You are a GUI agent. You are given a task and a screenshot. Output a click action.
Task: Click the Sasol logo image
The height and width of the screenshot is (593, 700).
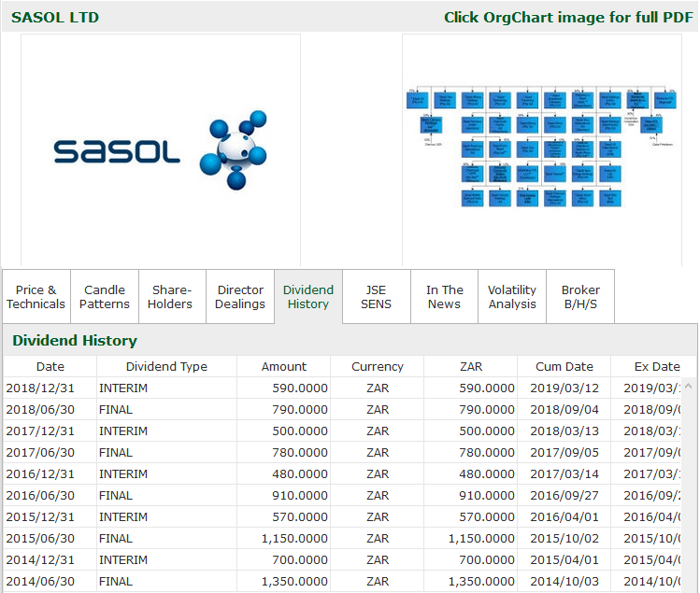tap(161, 150)
